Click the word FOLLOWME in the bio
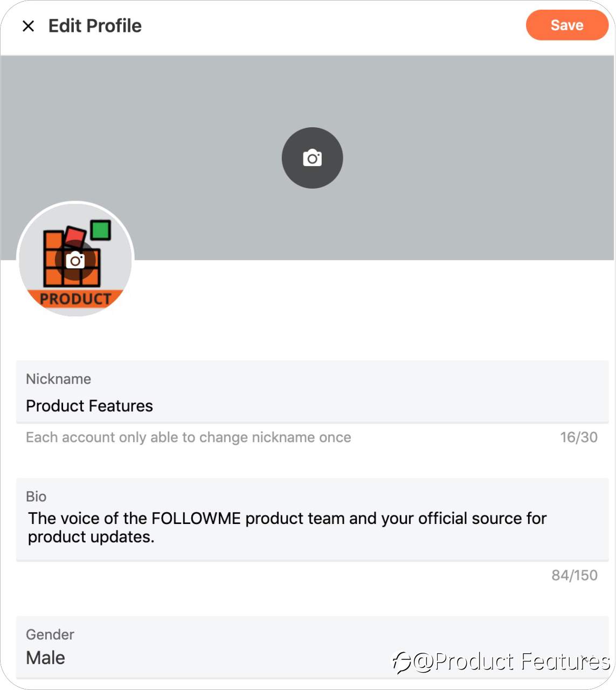The width and height of the screenshot is (616, 690). point(196,518)
